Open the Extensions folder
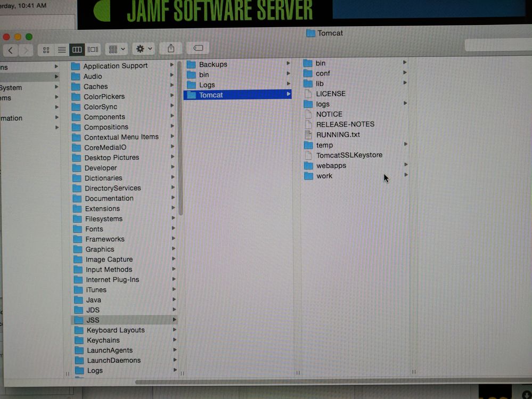The height and width of the screenshot is (399, 532). (x=102, y=209)
